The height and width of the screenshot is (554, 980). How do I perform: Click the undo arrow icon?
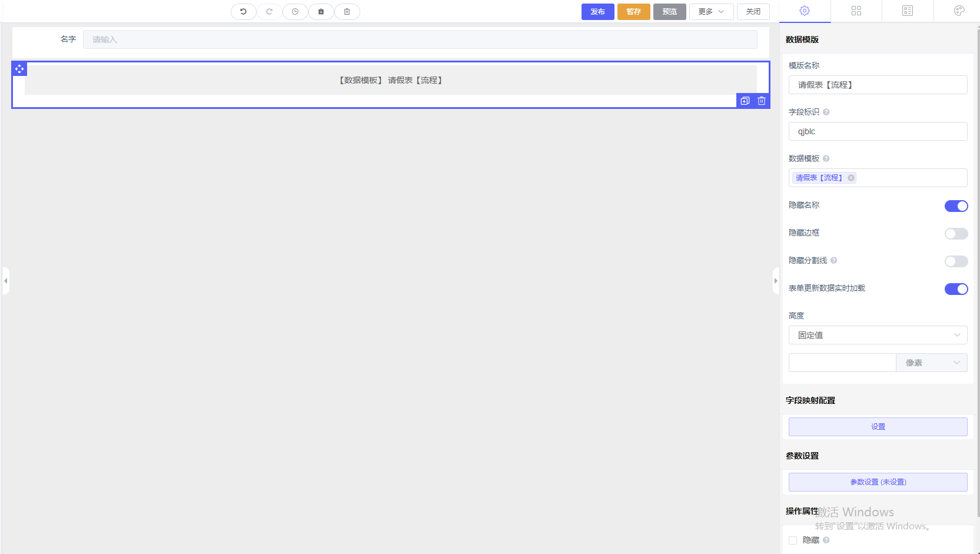pos(243,12)
